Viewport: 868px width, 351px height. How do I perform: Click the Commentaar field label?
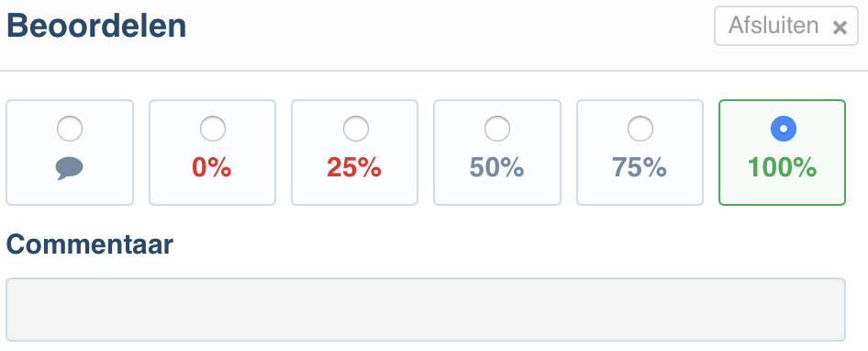(90, 244)
